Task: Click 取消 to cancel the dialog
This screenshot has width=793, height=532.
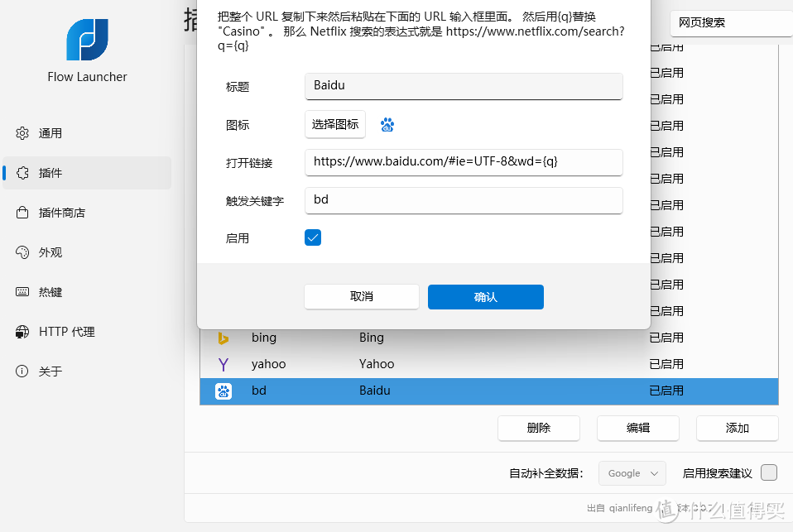Action: (362, 296)
